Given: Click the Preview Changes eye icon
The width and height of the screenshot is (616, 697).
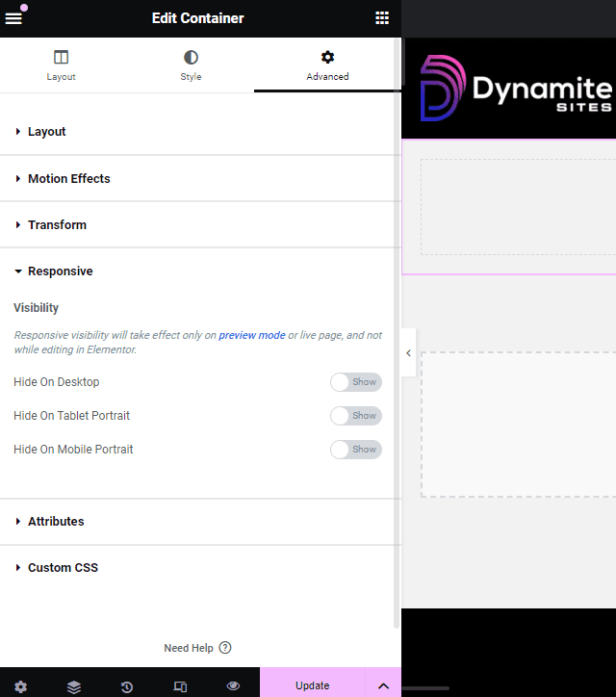Looking at the screenshot, I should [x=233, y=686].
